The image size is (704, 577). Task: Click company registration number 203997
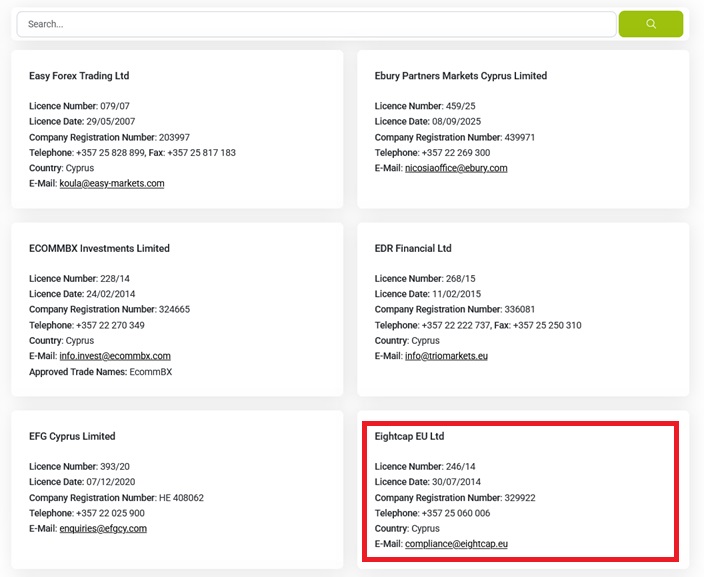click(175, 137)
